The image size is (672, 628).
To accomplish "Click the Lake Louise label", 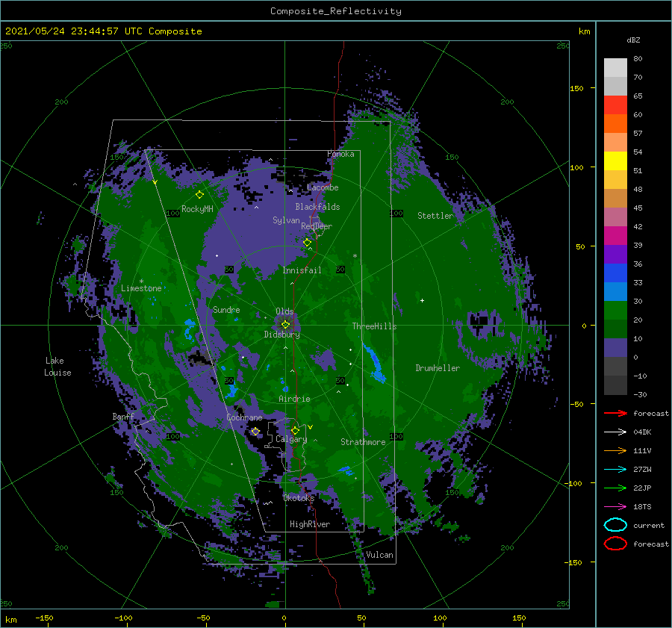I will point(57,367).
